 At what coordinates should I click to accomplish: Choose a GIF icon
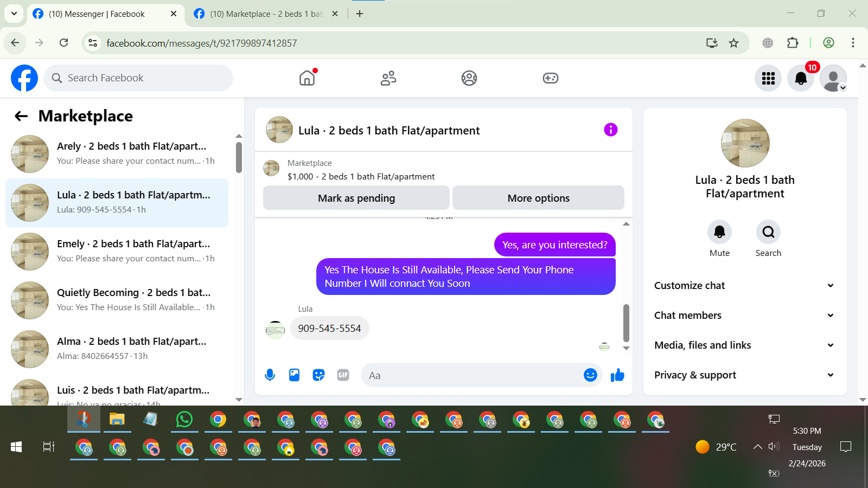click(x=343, y=375)
